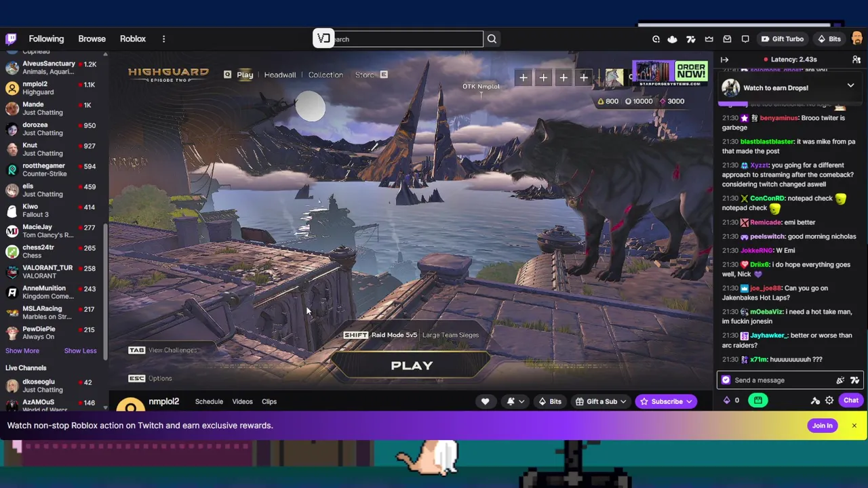The image size is (868, 488).
Task: Click the circular icon left of cloud icon
Action: tap(656, 39)
